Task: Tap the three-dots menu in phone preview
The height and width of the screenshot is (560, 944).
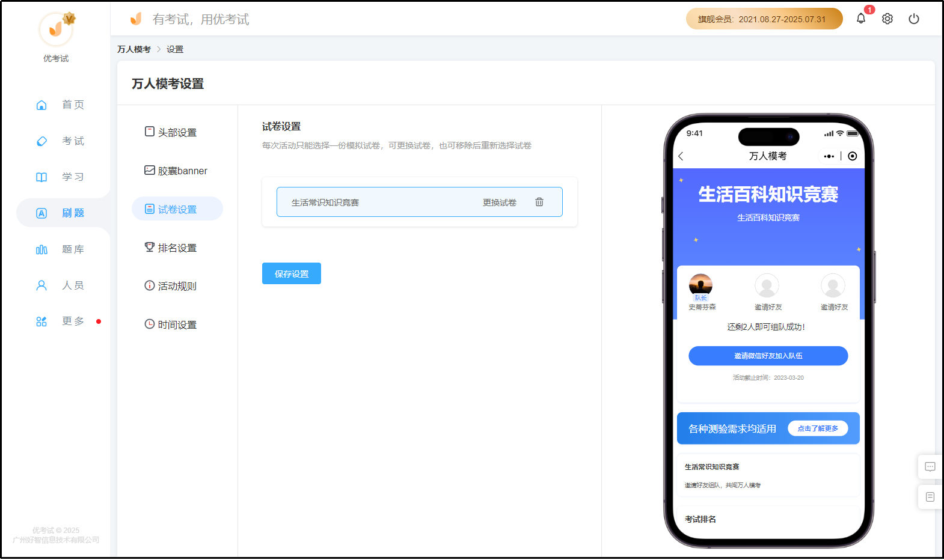Action: tap(829, 156)
